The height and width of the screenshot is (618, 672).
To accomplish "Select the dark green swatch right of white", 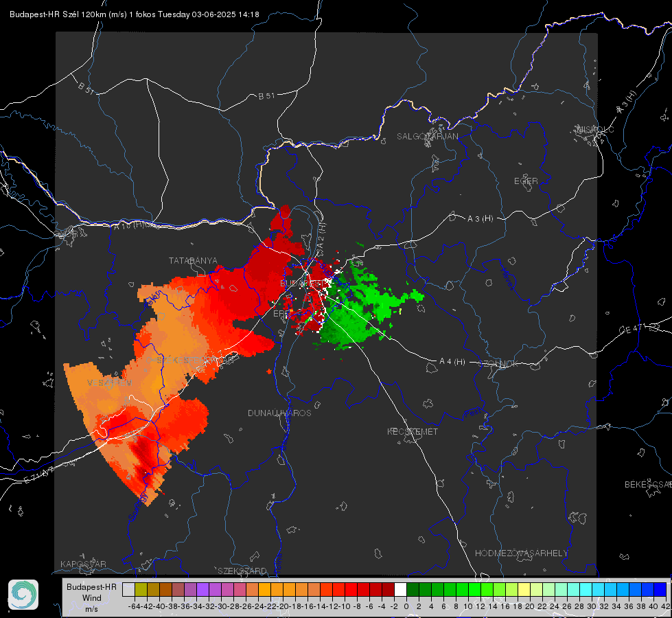I will click(x=413, y=589).
